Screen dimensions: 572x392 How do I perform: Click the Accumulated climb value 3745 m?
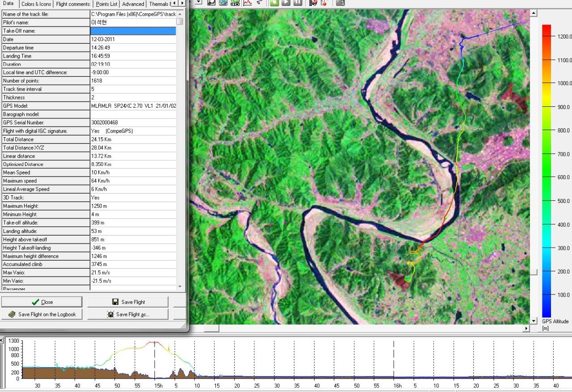click(98, 264)
